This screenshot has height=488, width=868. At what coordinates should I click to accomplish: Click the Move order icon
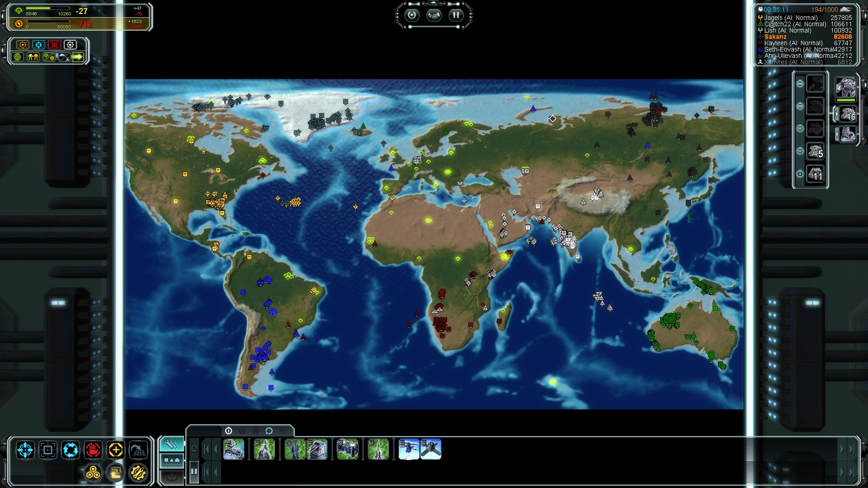click(x=25, y=450)
